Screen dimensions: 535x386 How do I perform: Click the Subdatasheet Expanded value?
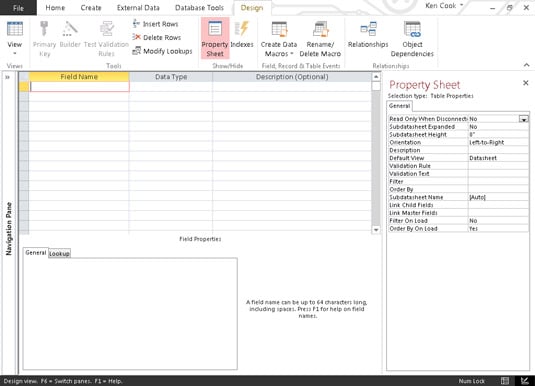pyautogui.click(x=497, y=127)
